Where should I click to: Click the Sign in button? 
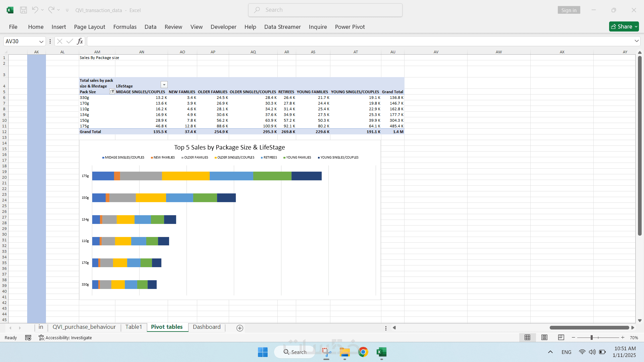pyautogui.click(x=569, y=10)
